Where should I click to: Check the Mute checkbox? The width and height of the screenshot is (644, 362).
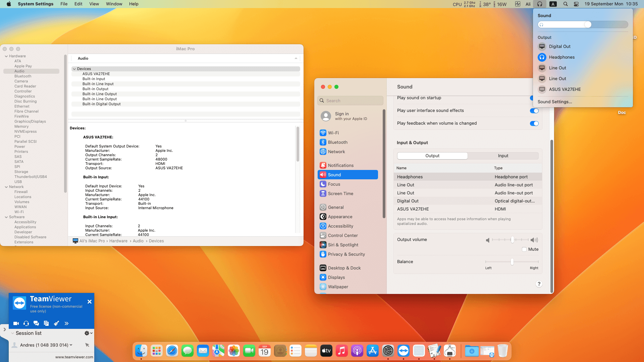(x=524, y=249)
